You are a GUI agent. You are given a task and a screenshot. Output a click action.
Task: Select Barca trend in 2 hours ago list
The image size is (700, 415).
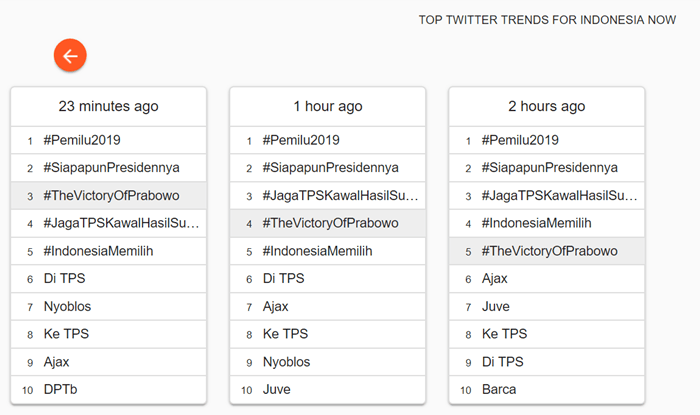click(x=498, y=389)
